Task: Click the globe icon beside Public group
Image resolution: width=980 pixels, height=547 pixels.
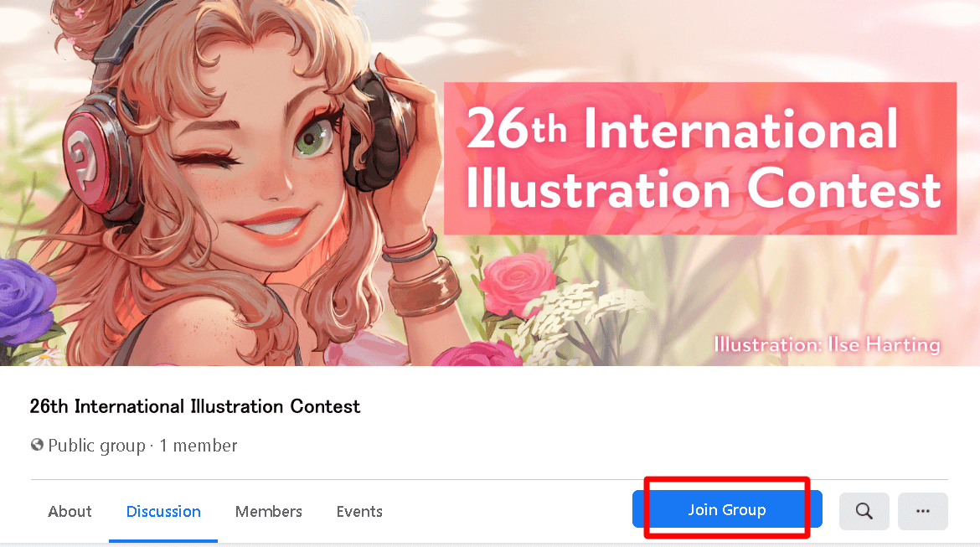Action: (37, 445)
